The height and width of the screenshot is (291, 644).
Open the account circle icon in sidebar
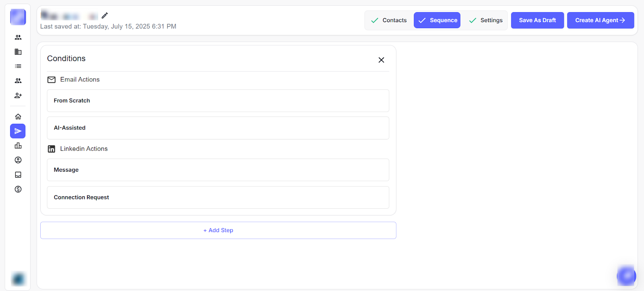[18, 160]
